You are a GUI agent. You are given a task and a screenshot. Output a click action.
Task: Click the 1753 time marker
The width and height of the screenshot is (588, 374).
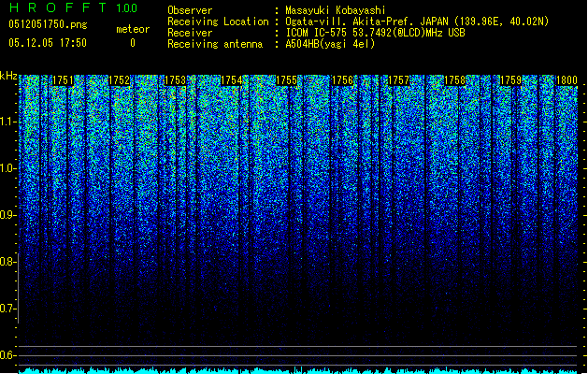[x=175, y=80]
